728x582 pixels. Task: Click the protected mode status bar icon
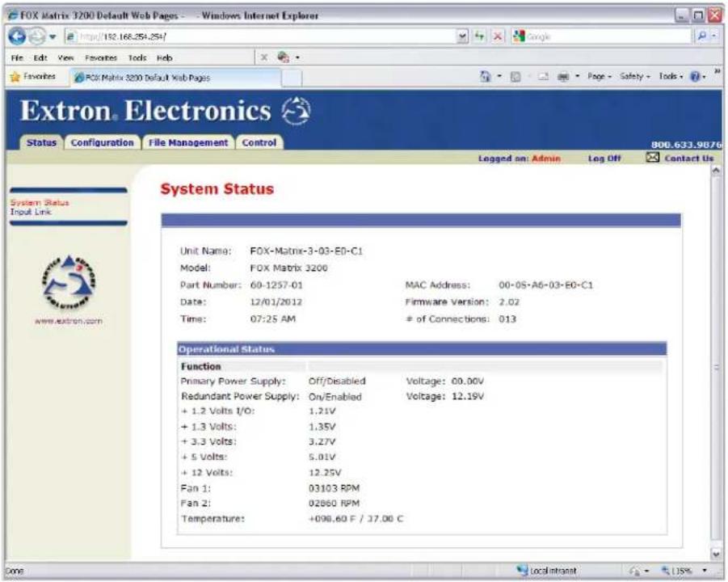[635, 571]
